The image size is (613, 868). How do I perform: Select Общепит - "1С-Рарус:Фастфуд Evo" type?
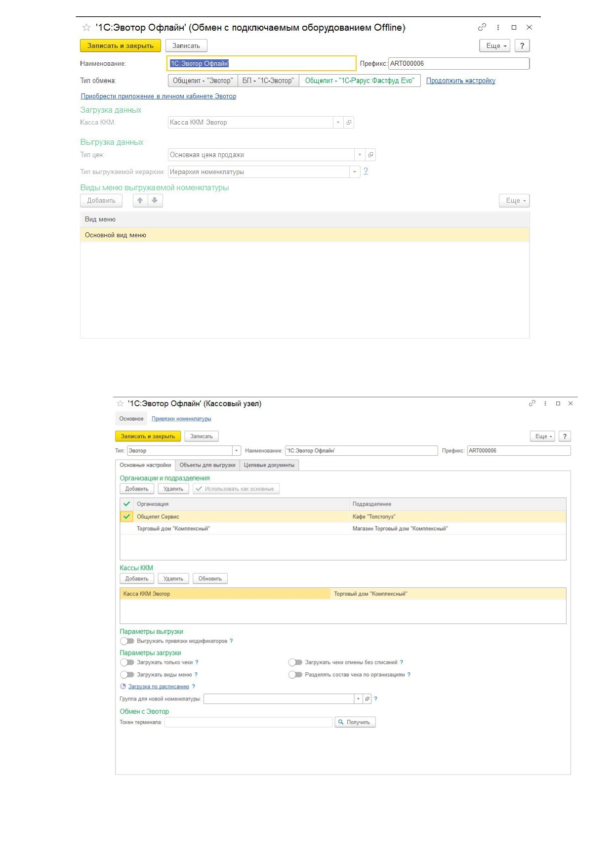click(360, 81)
